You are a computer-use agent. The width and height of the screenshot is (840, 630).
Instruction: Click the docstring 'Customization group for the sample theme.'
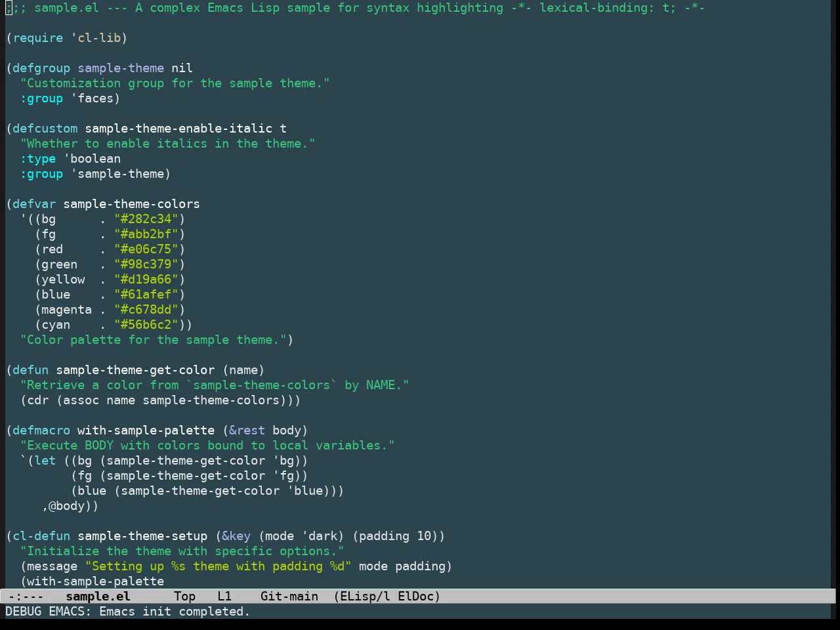(x=175, y=83)
